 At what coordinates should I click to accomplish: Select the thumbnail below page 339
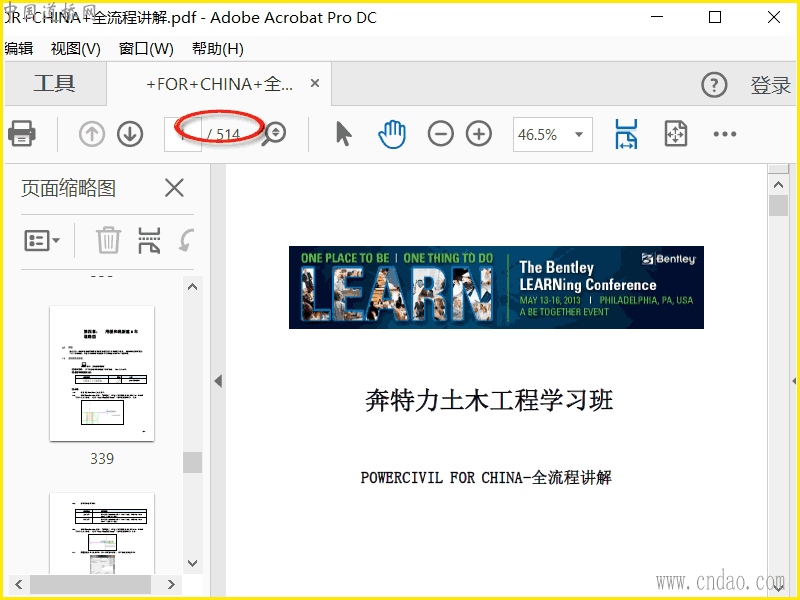click(x=102, y=533)
